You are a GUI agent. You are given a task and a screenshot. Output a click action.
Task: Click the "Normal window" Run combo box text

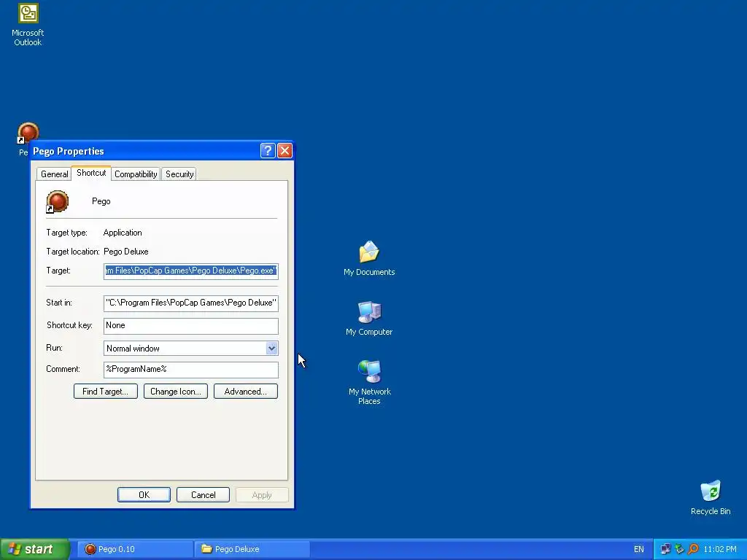click(x=133, y=349)
